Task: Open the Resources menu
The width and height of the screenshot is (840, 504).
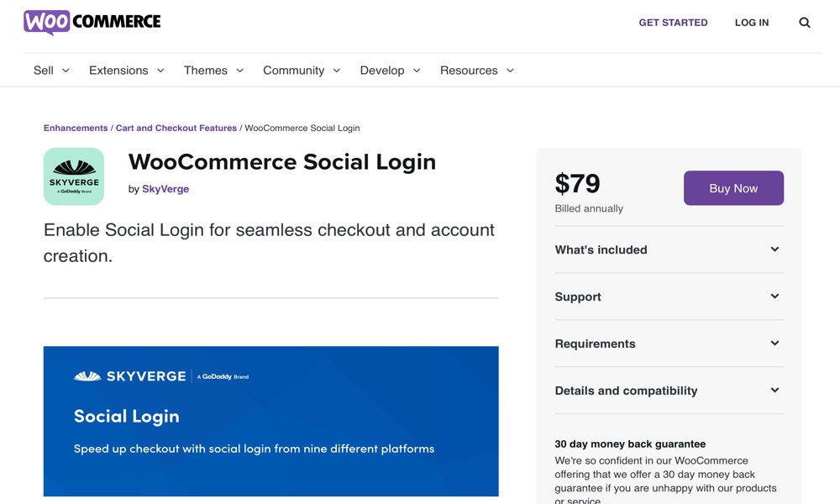Action: pos(477,71)
